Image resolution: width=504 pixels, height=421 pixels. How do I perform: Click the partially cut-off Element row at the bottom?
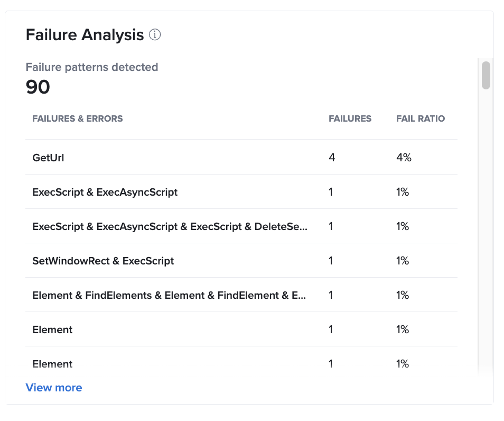52,364
